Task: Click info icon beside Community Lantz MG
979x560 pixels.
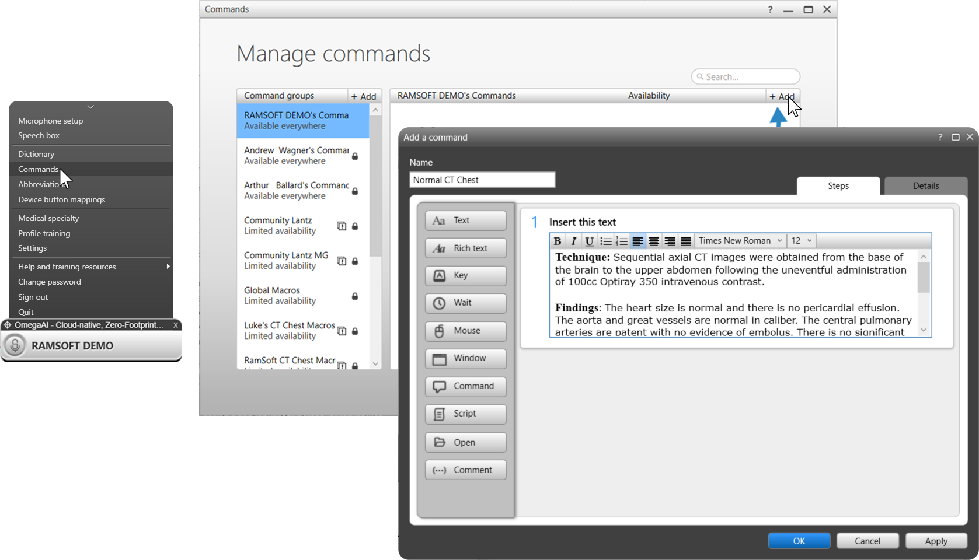Action: (342, 261)
